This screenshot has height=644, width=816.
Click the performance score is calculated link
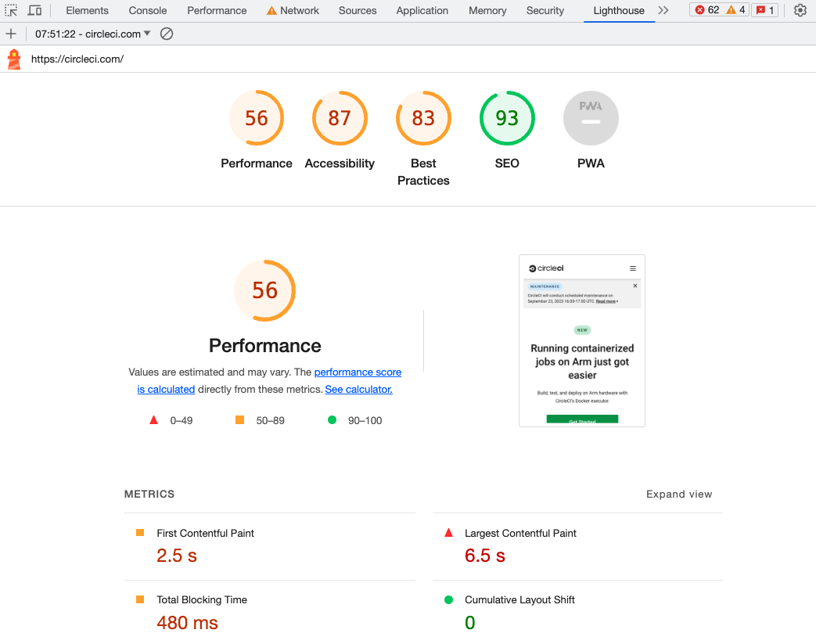pos(358,372)
